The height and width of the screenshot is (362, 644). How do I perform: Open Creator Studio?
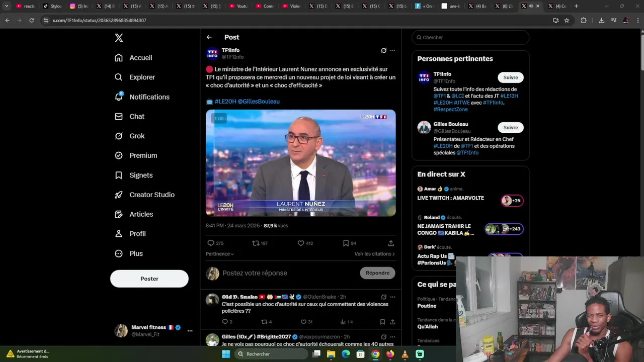[144, 195]
